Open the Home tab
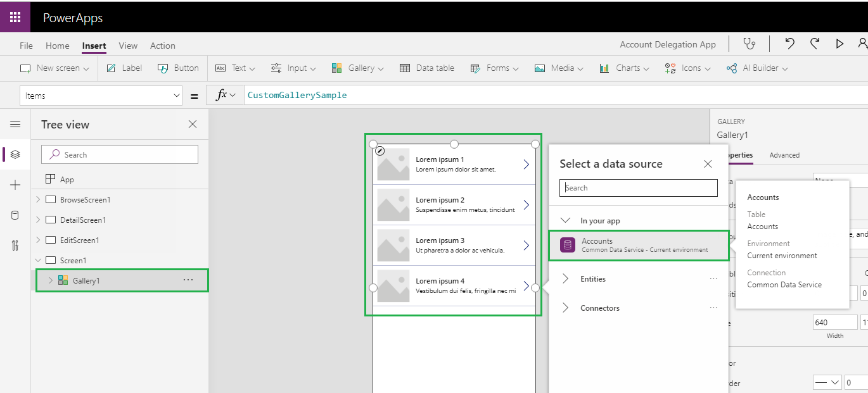Image resolution: width=868 pixels, height=393 pixels. [58, 46]
